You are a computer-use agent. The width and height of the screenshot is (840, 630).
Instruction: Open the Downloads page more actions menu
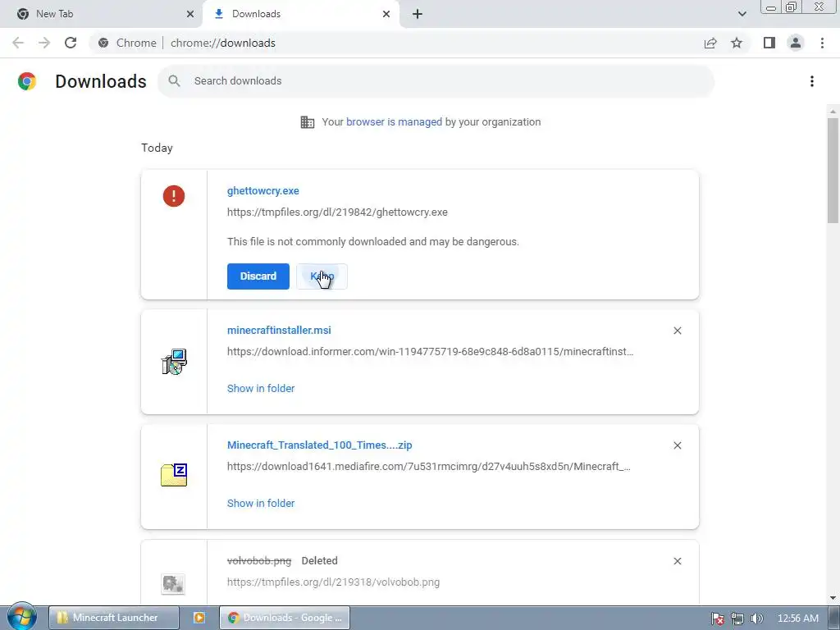pyautogui.click(x=812, y=81)
